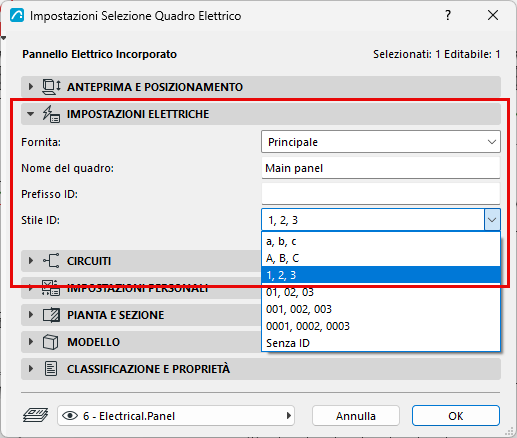Click the Anteprima e Posizionamento panel icon
This screenshot has width=517, height=438.
pyautogui.click(x=51, y=87)
